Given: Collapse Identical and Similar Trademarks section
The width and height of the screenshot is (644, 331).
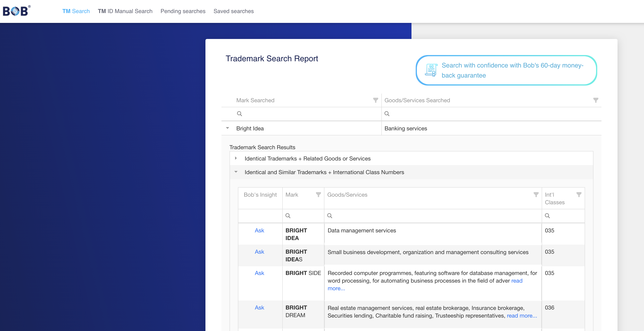Looking at the screenshot, I should pos(236,172).
